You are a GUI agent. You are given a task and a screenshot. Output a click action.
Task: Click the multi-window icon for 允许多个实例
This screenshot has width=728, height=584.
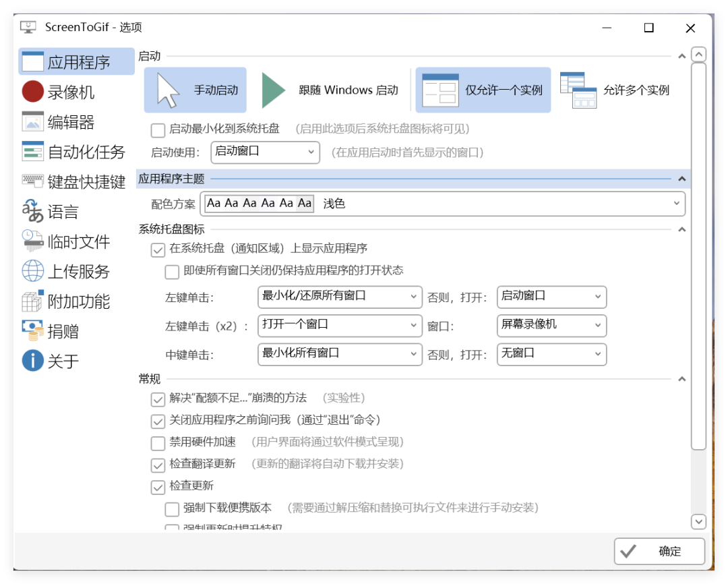click(x=578, y=90)
